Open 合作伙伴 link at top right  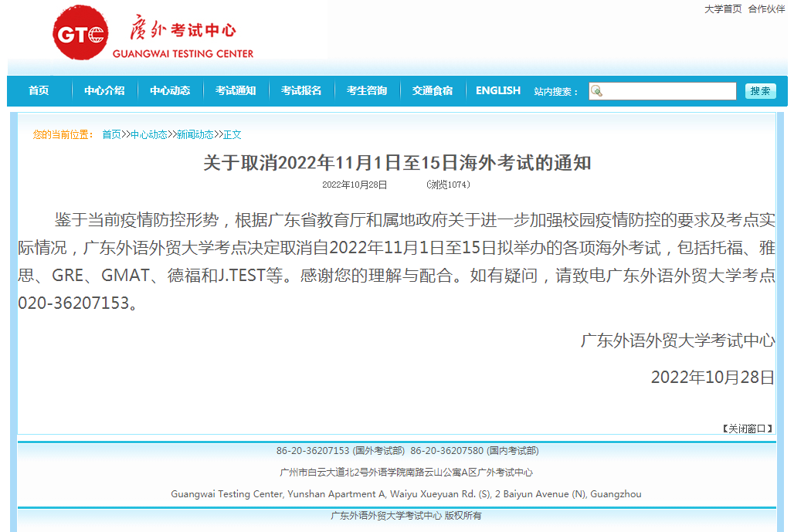pyautogui.click(x=767, y=9)
